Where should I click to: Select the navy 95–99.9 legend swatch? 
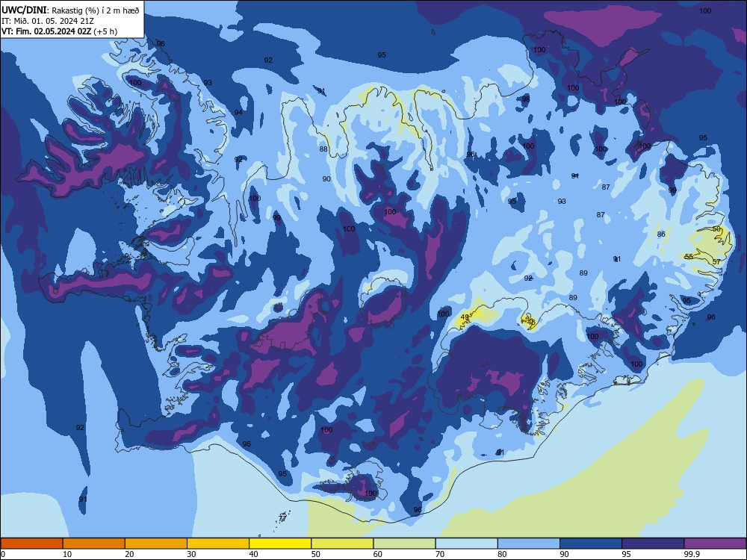653,544
